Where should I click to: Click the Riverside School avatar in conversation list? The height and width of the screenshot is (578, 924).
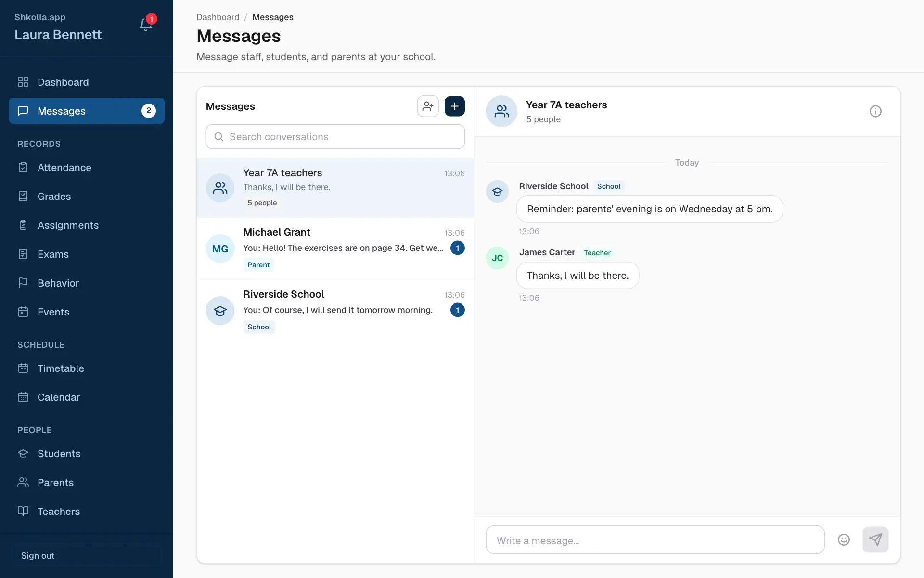click(220, 311)
